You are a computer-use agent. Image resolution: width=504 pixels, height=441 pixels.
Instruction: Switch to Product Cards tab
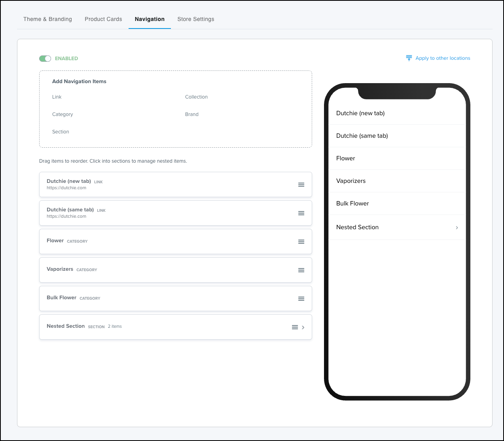click(103, 19)
